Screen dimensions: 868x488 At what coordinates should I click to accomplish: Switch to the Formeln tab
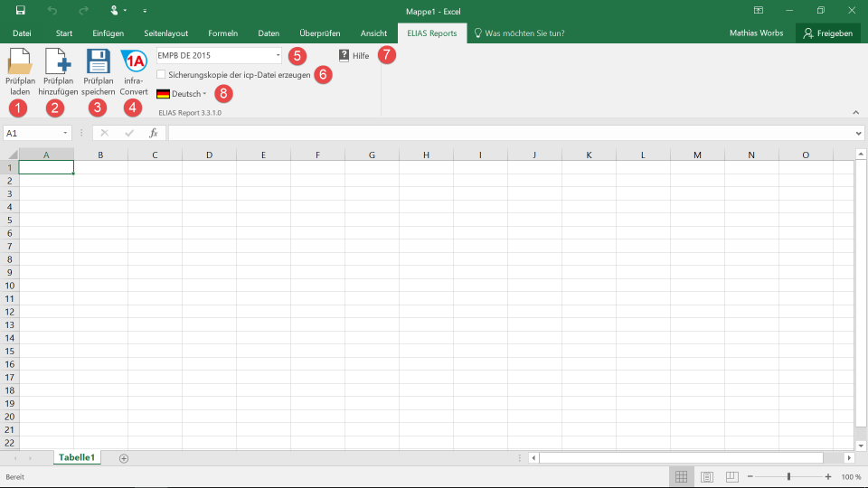point(223,33)
